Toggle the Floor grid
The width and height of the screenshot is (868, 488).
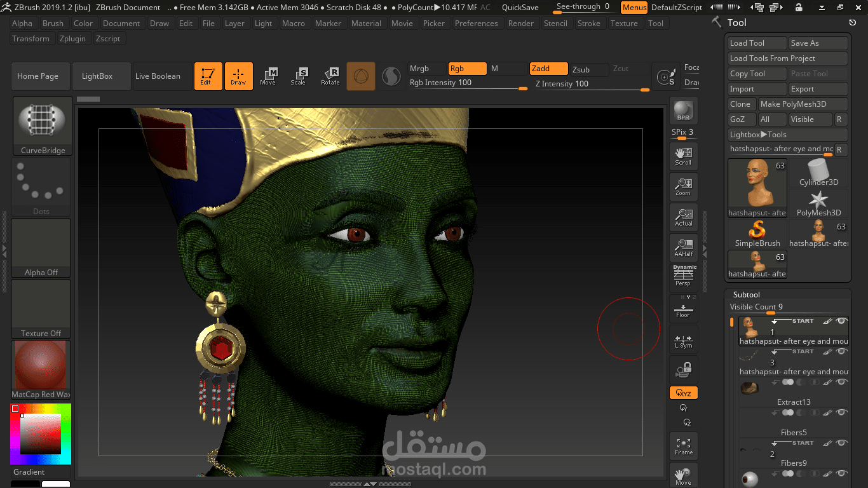(683, 309)
